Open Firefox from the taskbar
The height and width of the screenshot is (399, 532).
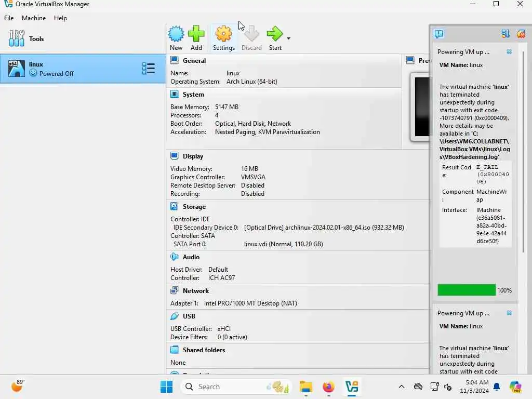tap(328, 387)
